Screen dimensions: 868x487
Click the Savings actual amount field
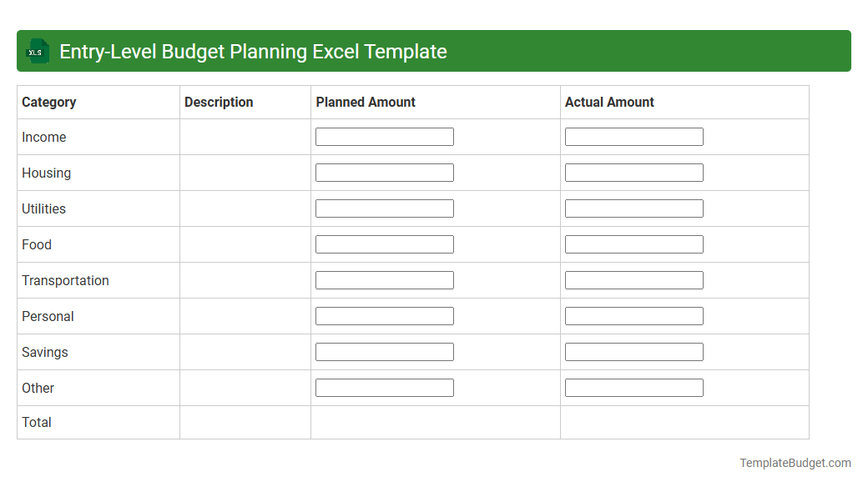(x=633, y=351)
